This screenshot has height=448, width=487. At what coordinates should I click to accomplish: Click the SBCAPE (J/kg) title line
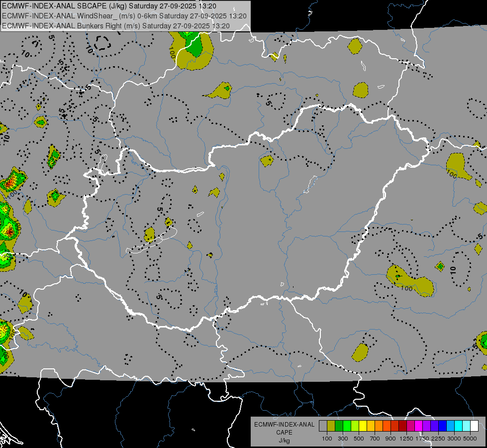pyautogui.click(x=109, y=6)
